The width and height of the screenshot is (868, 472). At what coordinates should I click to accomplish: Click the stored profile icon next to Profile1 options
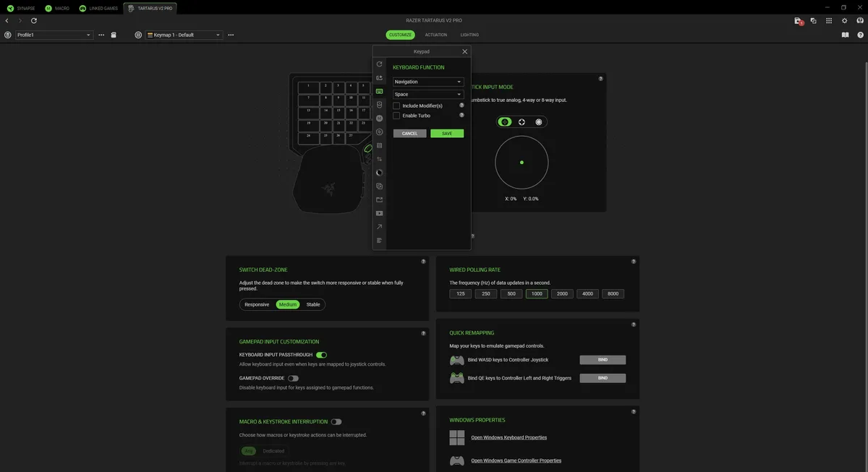(114, 35)
